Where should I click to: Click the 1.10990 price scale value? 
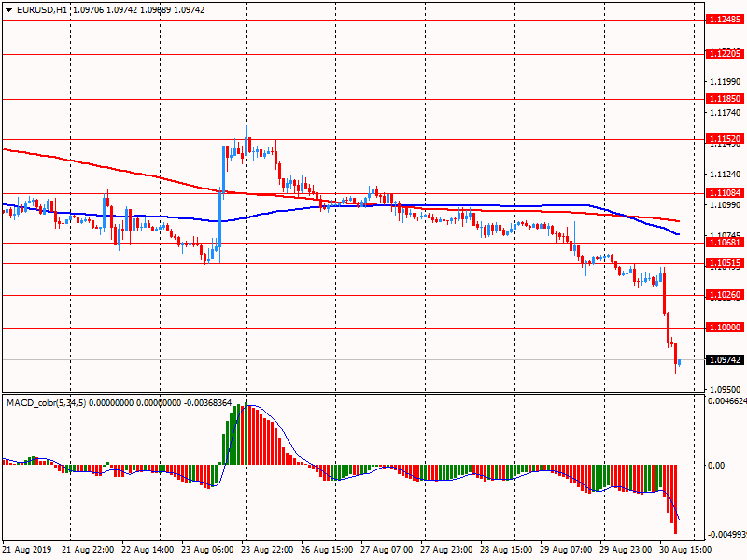point(726,205)
